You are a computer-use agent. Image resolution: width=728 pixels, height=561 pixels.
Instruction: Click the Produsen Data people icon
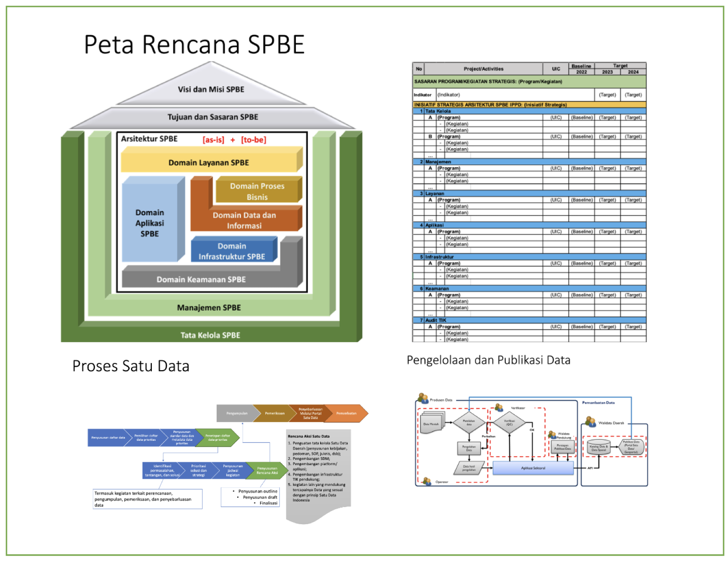point(423,398)
